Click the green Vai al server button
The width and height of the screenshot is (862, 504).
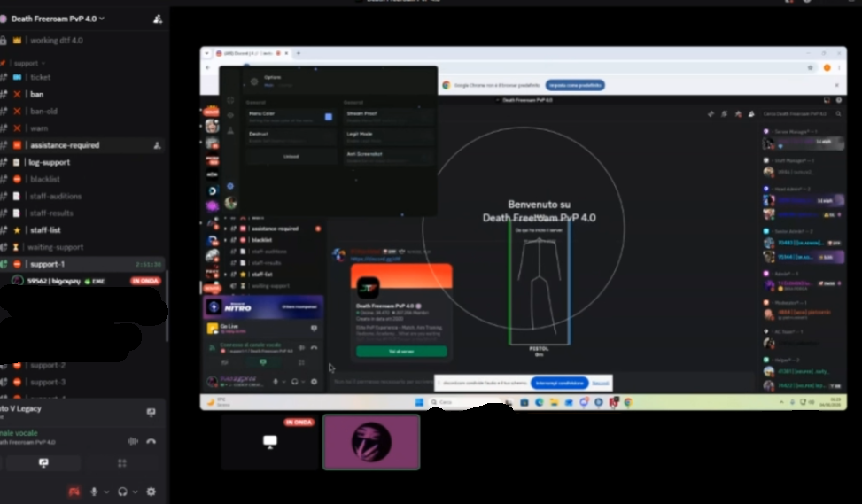click(x=401, y=352)
